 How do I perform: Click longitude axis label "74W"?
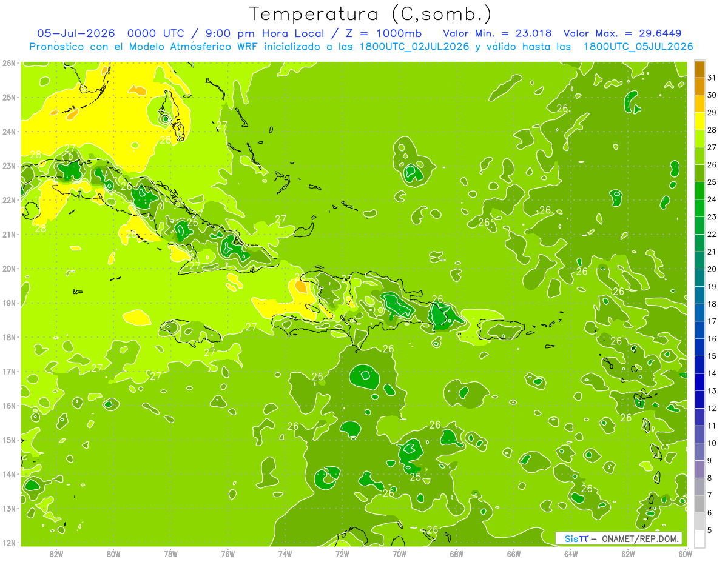285,554
